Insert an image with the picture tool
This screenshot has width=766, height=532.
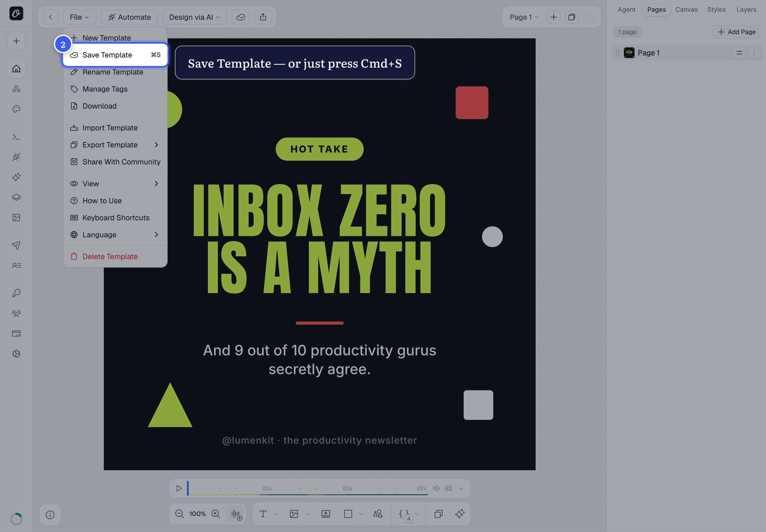click(294, 514)
